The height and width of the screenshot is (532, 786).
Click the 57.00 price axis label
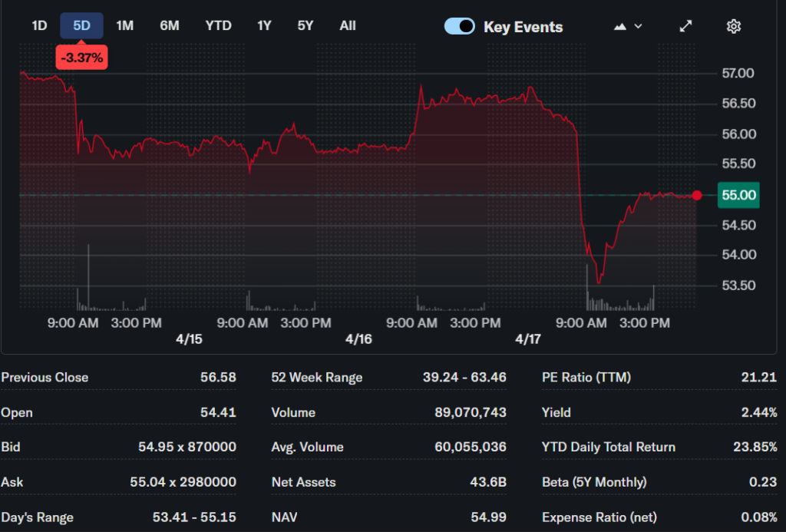[738, 74]
